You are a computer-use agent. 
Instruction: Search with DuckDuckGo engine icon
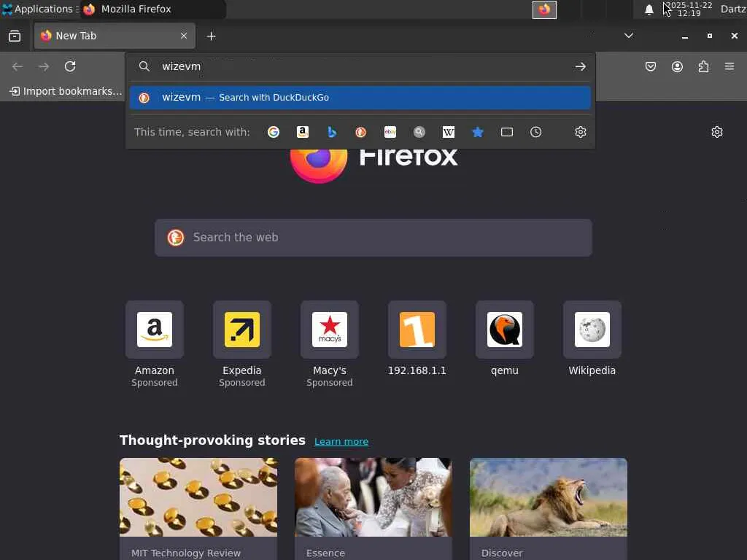(361, 132)
